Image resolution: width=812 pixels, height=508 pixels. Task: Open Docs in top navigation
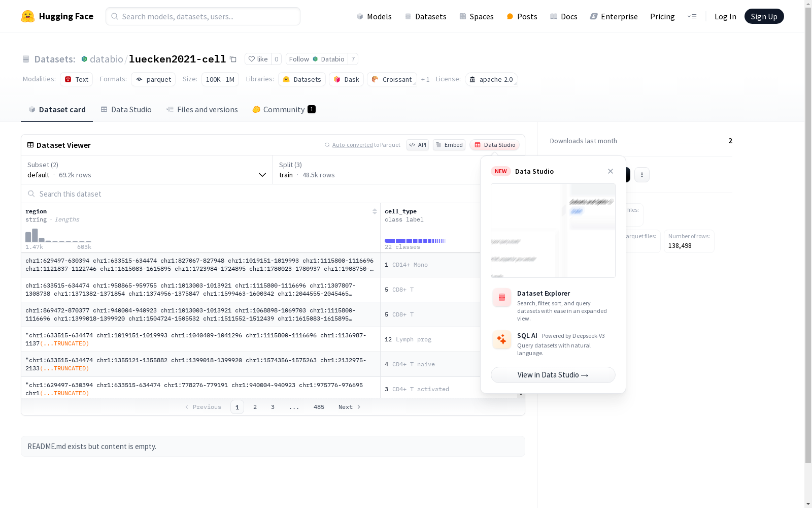[x=564, y=16]
